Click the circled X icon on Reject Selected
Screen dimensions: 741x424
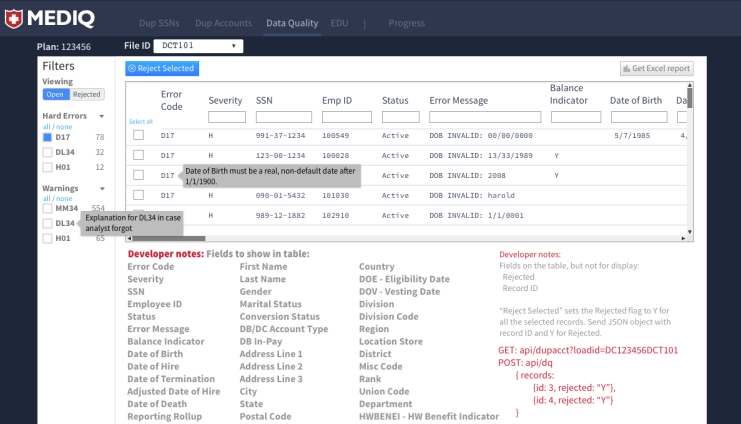pos(132,69)
